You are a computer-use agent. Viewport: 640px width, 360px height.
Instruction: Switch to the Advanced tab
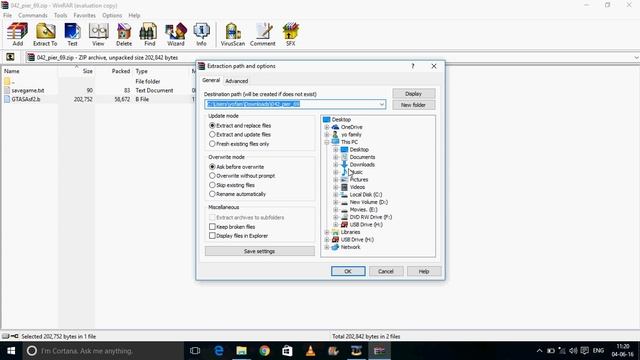click(x=237, y=81)
